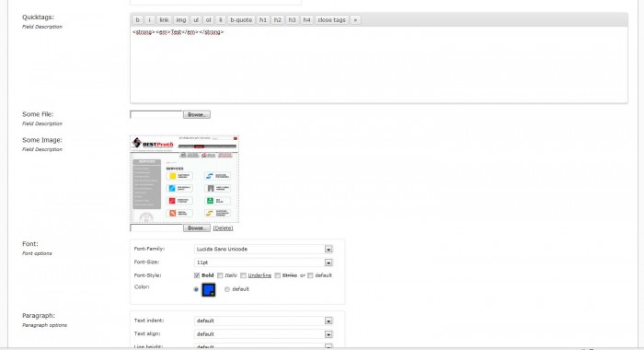This screenshot has width=644, height=350.
Task: Select the custom color radio button
Action: [x=196, y=289]
